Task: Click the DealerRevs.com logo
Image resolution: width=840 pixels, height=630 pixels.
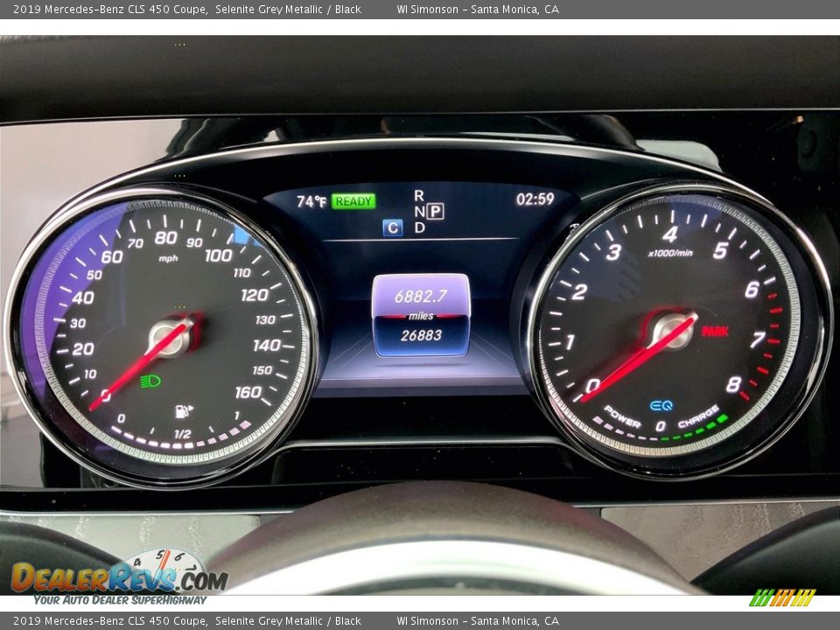Action: coord(119,577)
